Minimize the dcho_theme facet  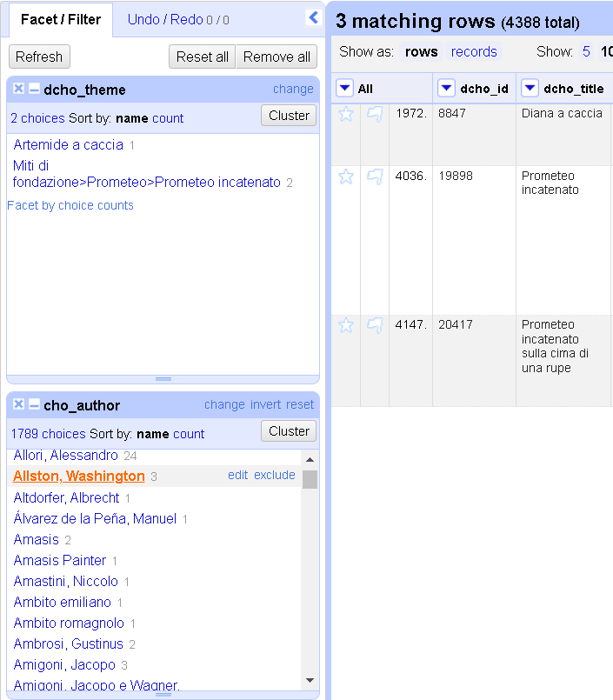click(x=34, y=89)
